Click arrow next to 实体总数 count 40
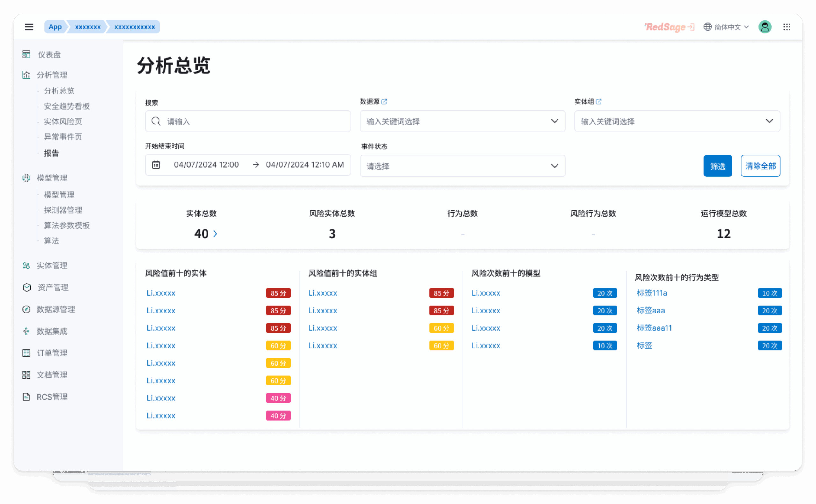 [215, 234]
